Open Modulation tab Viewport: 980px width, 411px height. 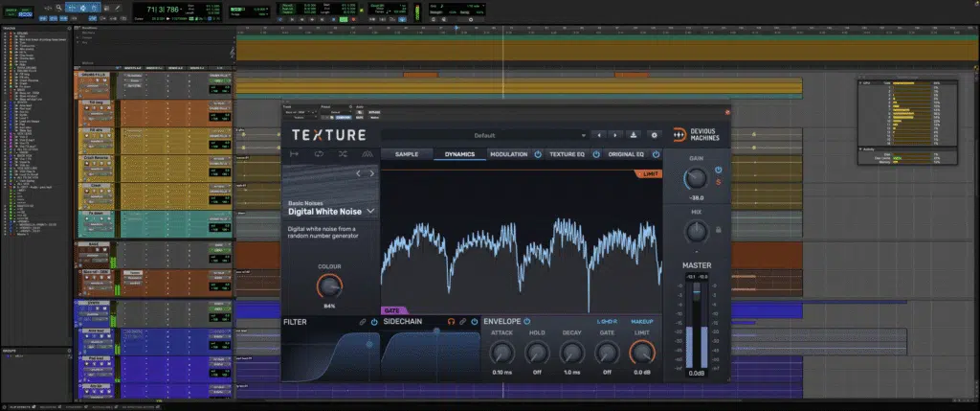pos(509,154)
